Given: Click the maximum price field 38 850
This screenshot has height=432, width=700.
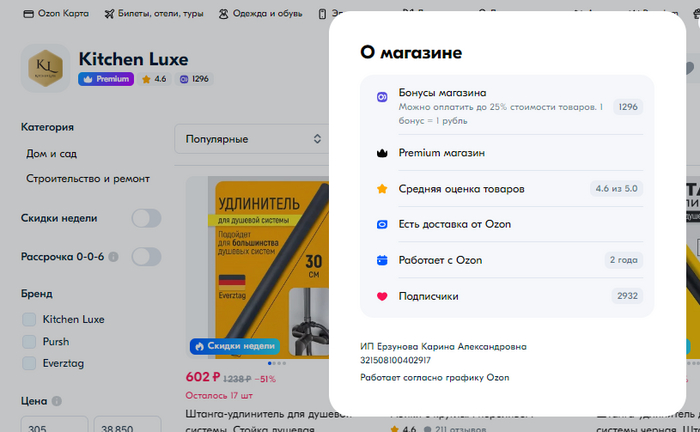Looking at the screenshot, I should click(x=128, y=426).
